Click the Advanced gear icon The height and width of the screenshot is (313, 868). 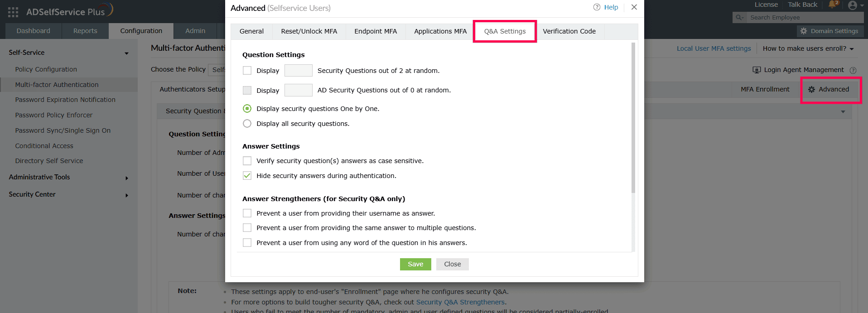(x=811, y=90)
